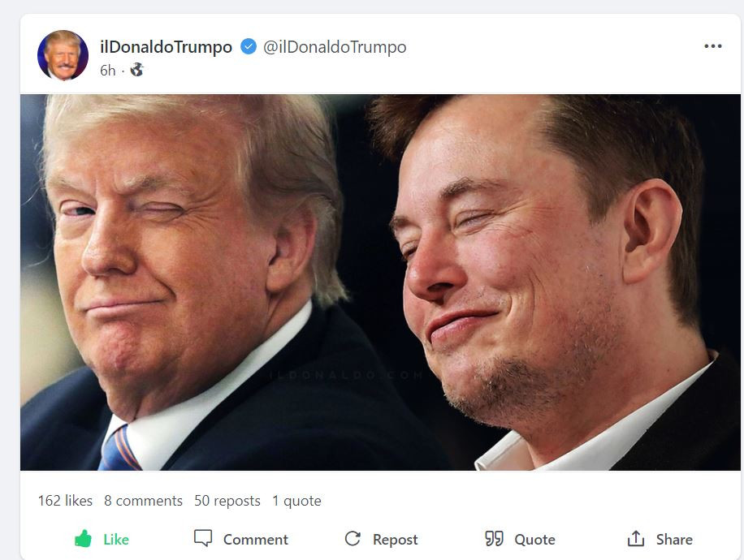
Task: Open the three-dots post options menu
Action: pyautogui.click(x=712, y=47)
